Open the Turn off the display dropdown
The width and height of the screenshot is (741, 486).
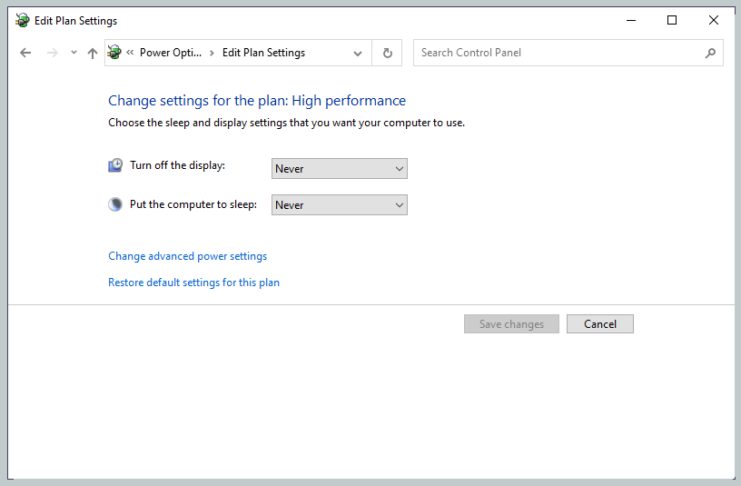pos(339,169)
